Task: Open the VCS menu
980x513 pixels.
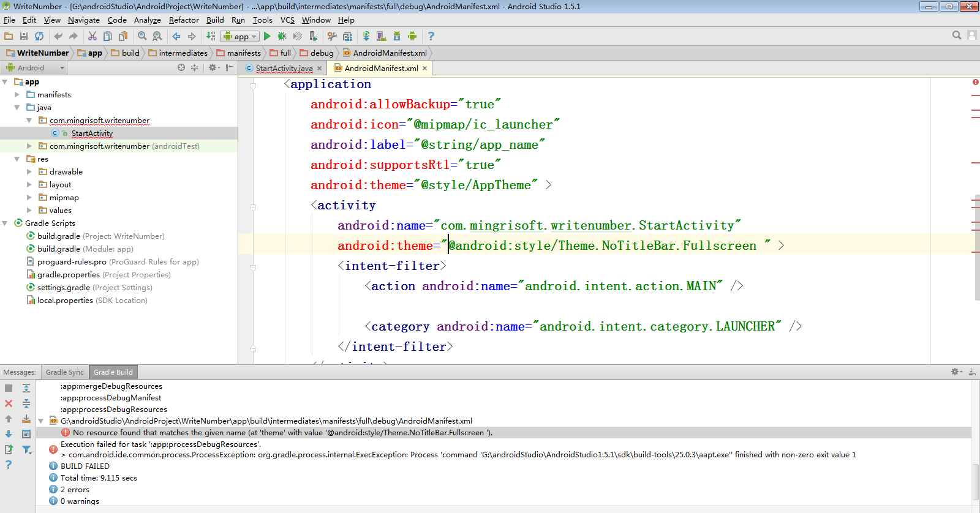Action: click(x=287, y=20)
